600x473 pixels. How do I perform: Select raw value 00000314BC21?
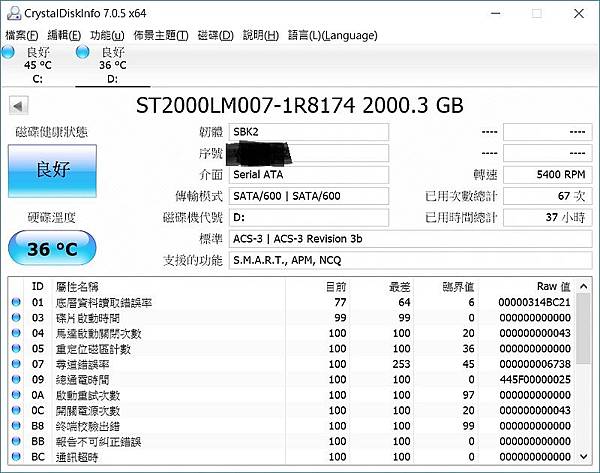click(534, 302)
